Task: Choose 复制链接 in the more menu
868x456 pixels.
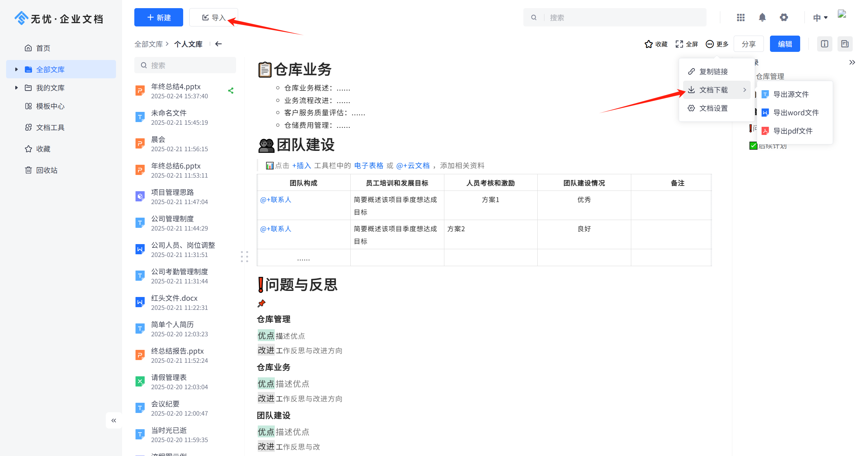Action: point(713,72)
